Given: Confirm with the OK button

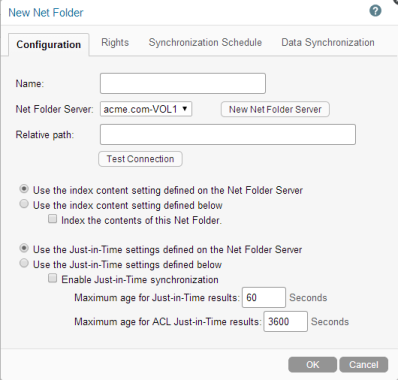Looking at the screenshot, I should tap(312, 365).
